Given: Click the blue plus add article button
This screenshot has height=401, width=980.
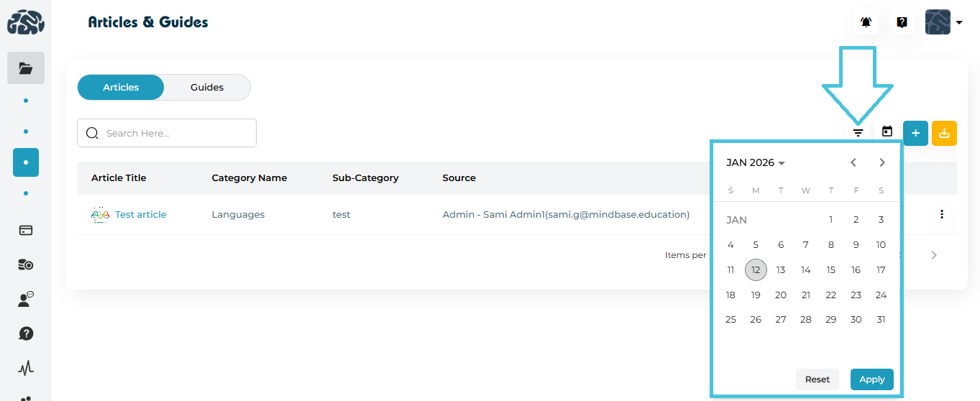Looking at the screenshot, I should point(915,133).
